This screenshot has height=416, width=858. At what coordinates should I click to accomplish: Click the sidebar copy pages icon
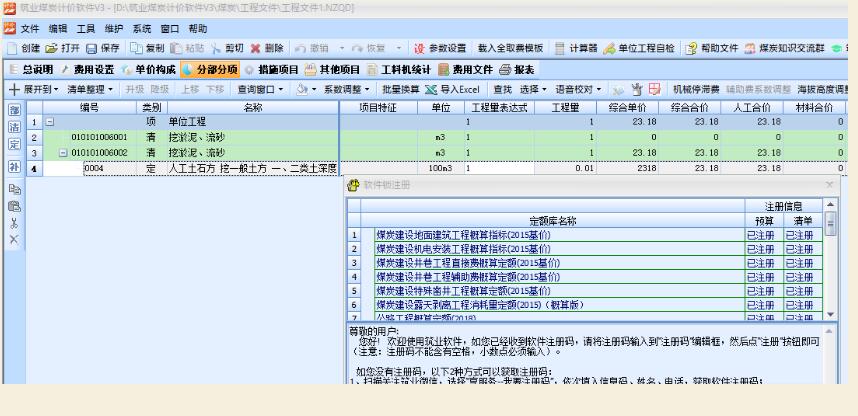[14, 189]
